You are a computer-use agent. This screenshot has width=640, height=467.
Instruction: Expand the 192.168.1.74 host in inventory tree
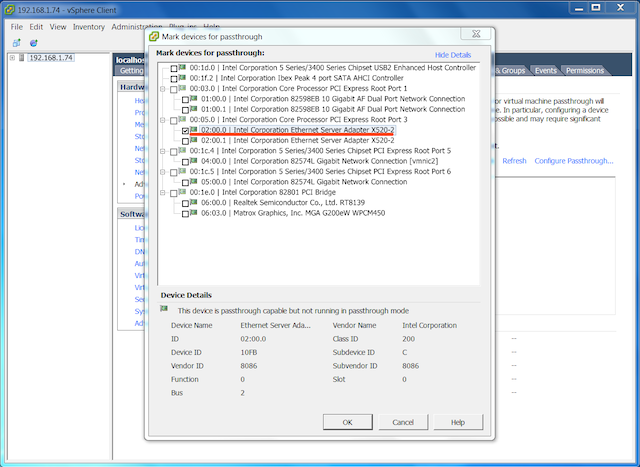[13, 58]
